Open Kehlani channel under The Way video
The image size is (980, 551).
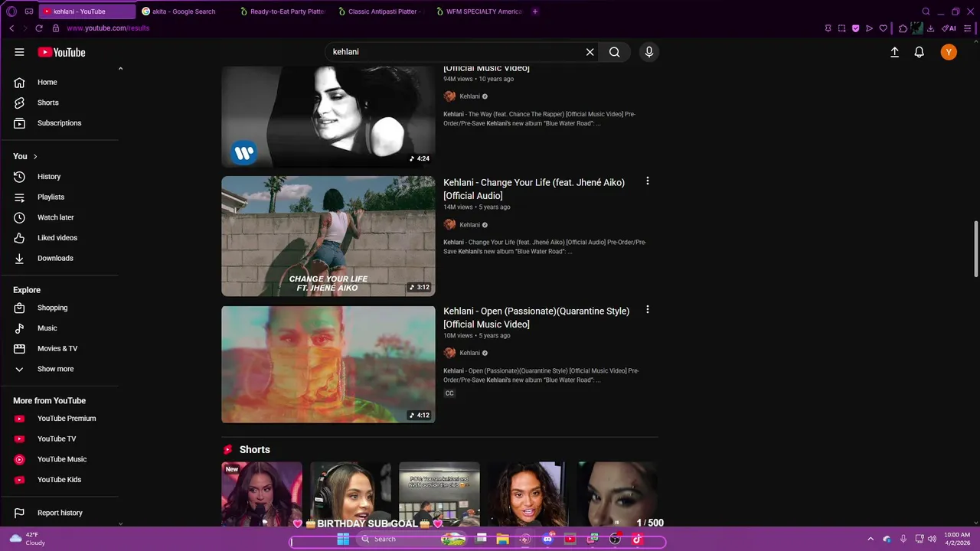tap(469, 96)
